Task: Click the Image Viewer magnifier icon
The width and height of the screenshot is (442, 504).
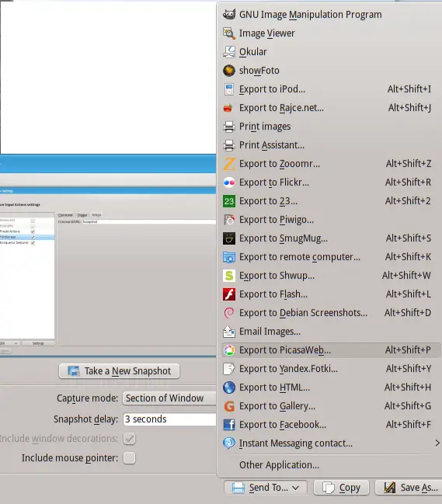Action: pyautogui.click(x=229, y=33)
